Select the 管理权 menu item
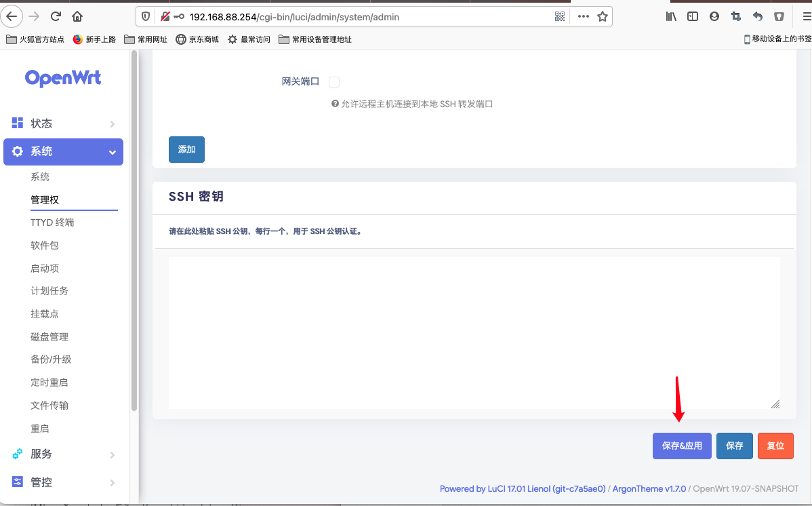Viewport: 812px width, 506px height. point(45,200)
